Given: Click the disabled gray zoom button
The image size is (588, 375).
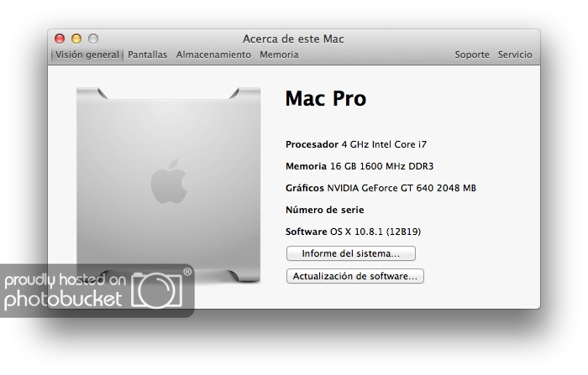Looking at the screenshot, I should coord(93,39).
